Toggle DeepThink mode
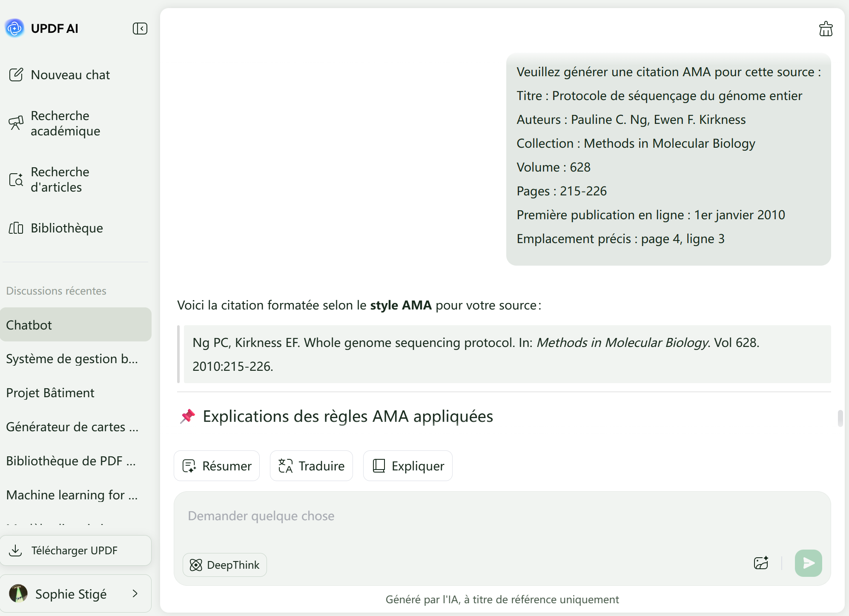 coord(224,565)
